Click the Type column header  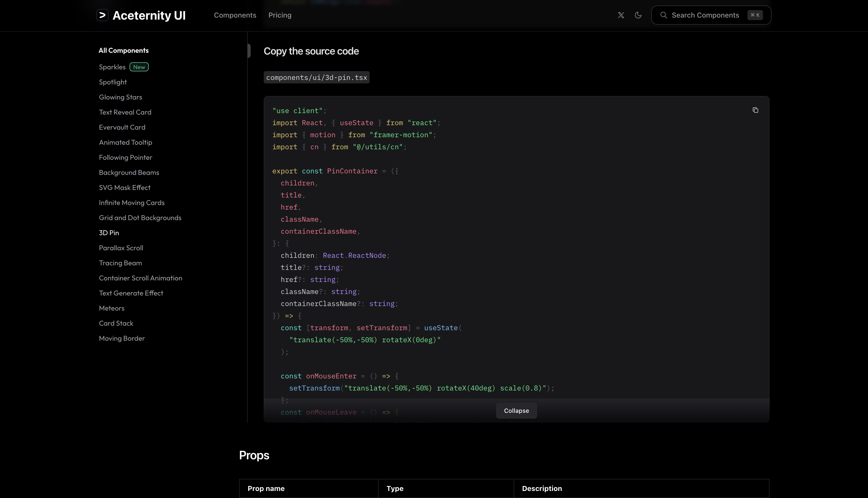pyautogui.click(x=395, y=488)
